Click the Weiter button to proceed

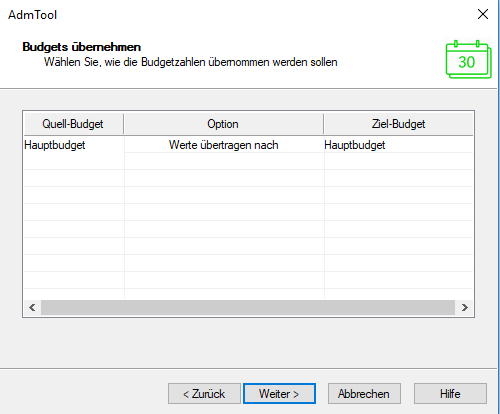coord(279,394)
